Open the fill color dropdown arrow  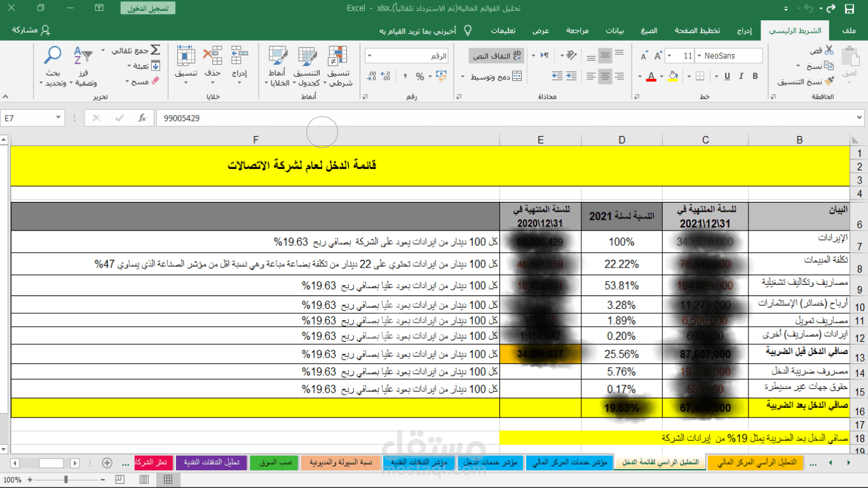662,77
